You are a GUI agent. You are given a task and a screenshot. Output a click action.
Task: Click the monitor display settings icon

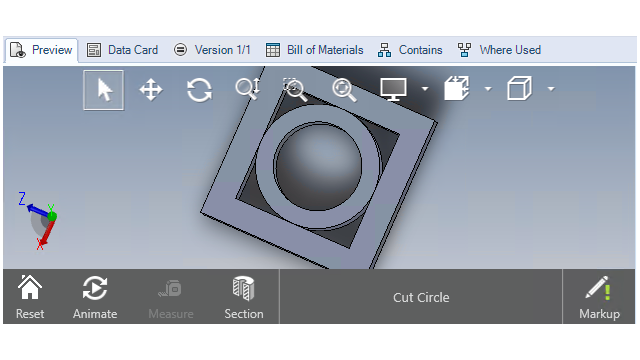(x=393, y=89)
